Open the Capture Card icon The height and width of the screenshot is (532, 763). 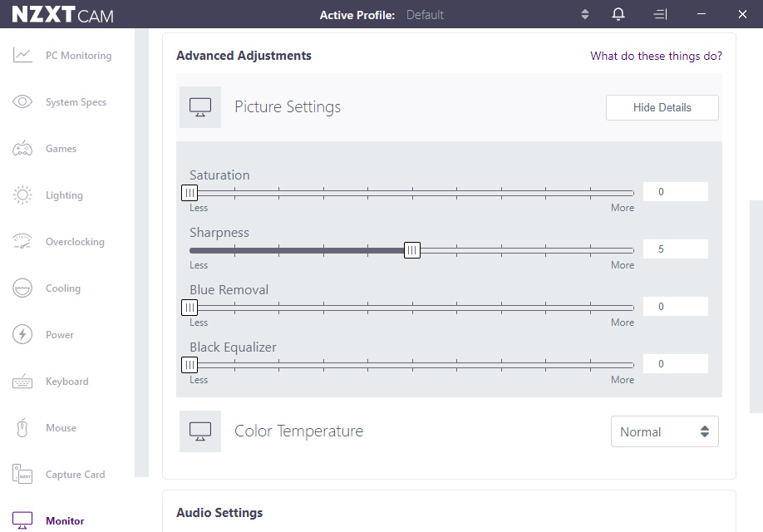click(x=22, y=475)
